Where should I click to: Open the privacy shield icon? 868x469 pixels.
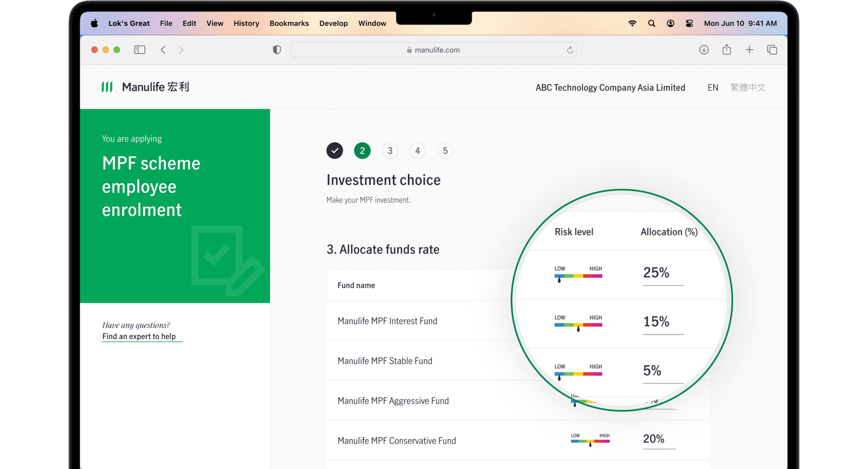coord(277,50)
